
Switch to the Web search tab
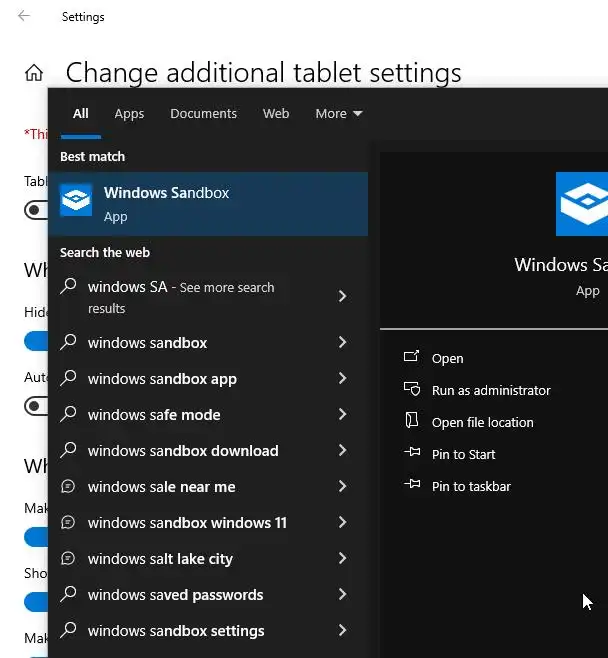click(276, 114)
